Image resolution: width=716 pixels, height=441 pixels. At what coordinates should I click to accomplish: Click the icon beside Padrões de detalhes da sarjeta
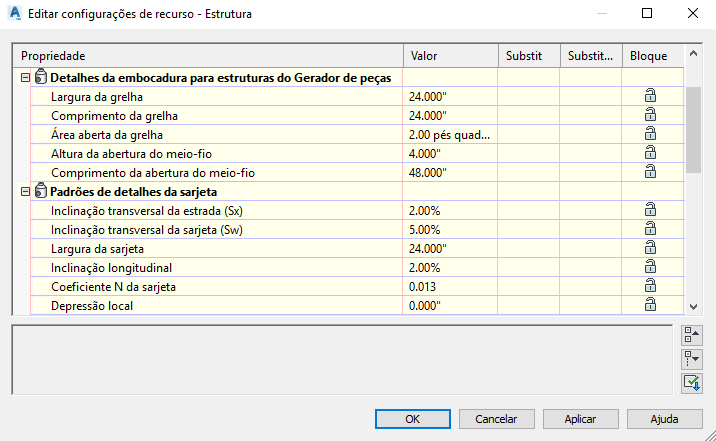coord(41,191)
